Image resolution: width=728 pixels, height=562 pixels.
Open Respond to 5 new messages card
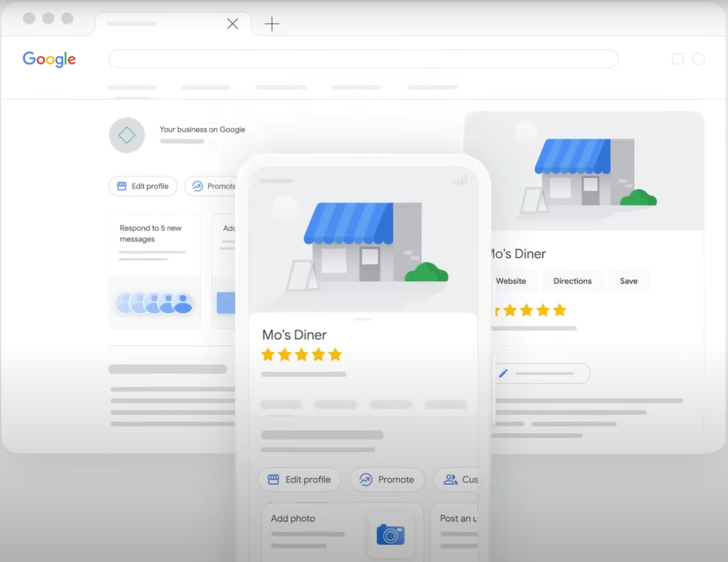coord(154,242)
